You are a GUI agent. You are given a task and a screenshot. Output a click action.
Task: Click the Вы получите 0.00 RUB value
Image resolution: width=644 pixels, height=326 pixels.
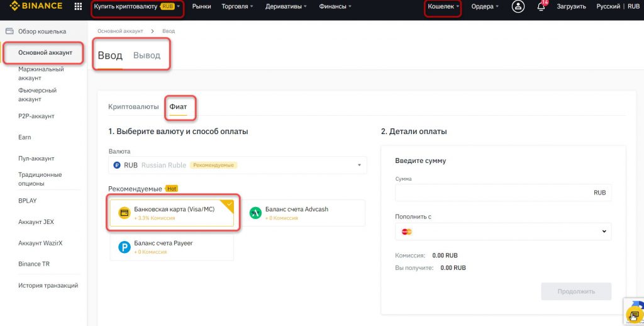(453, 268)
